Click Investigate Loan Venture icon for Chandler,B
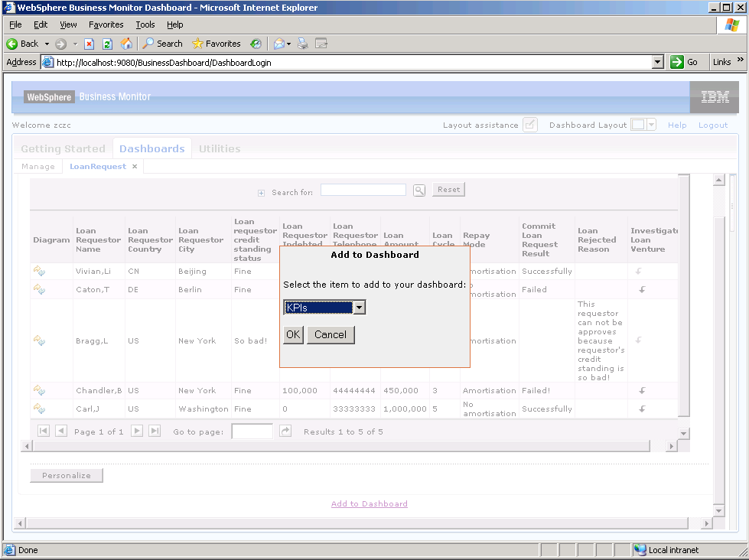Image resolution: width=749 pixels, height=560 pixels. pyautogui.click(x=642, y=391)
